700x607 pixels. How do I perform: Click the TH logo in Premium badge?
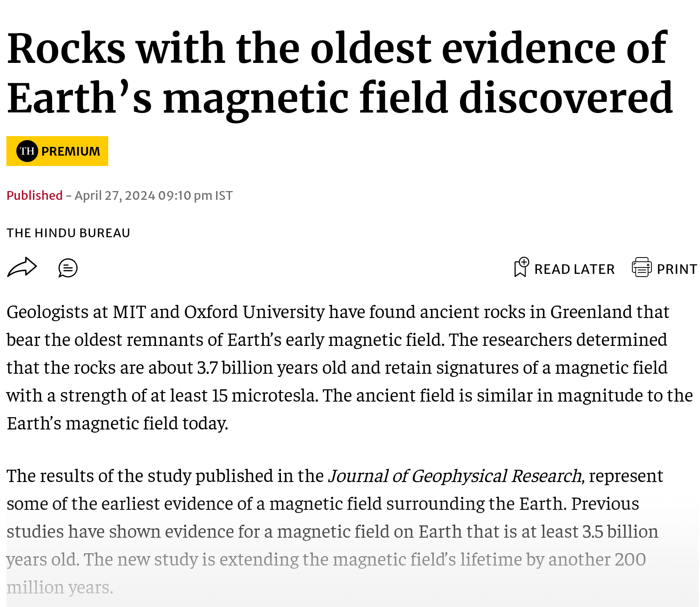coord(27,151)
